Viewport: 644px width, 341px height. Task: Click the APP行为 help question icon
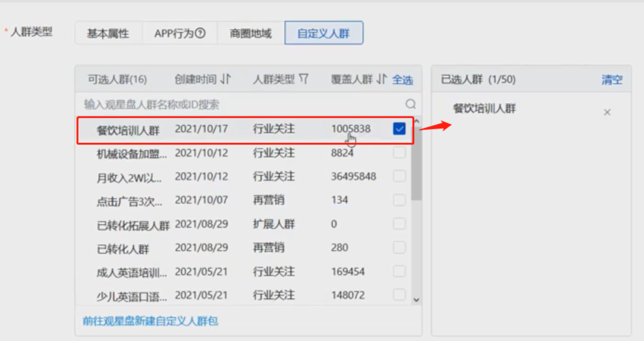(x=200, y=34)
